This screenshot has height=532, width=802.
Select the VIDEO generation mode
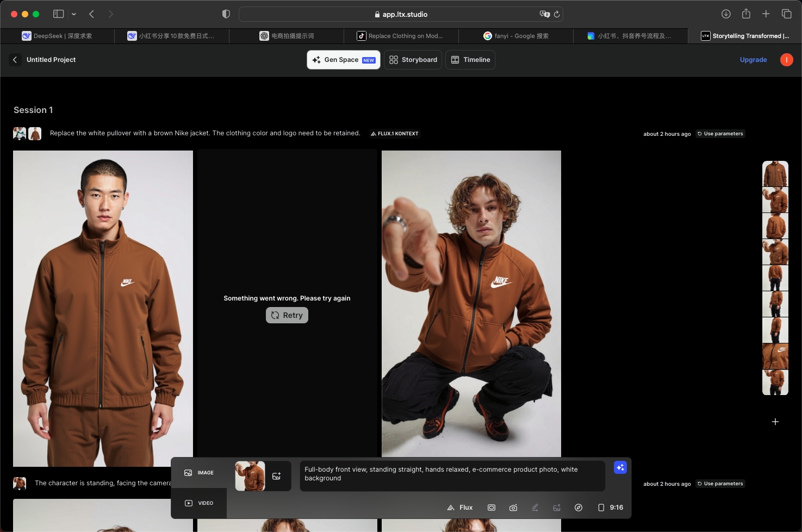click(x=199, y=503)
